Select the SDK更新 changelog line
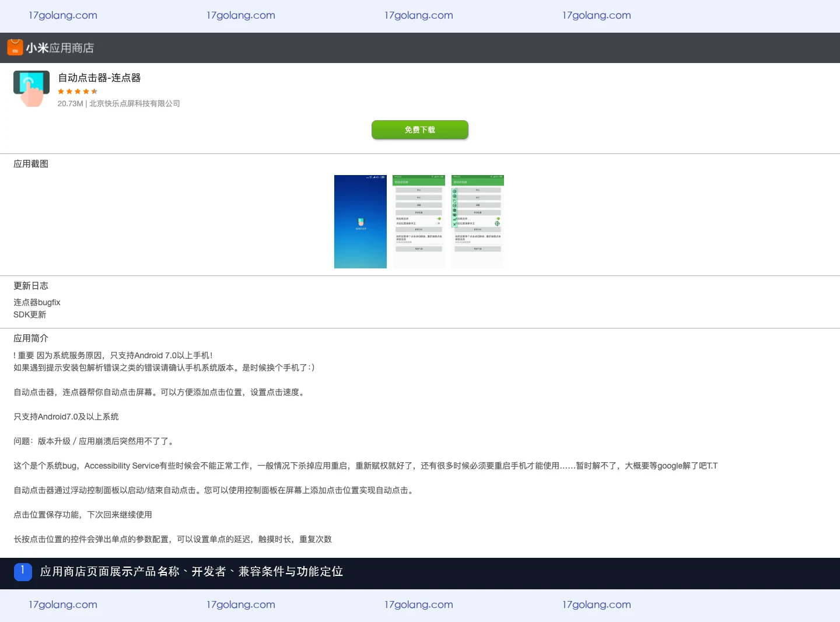This screenshot has height=622, width=840. (x=30, y=315)
